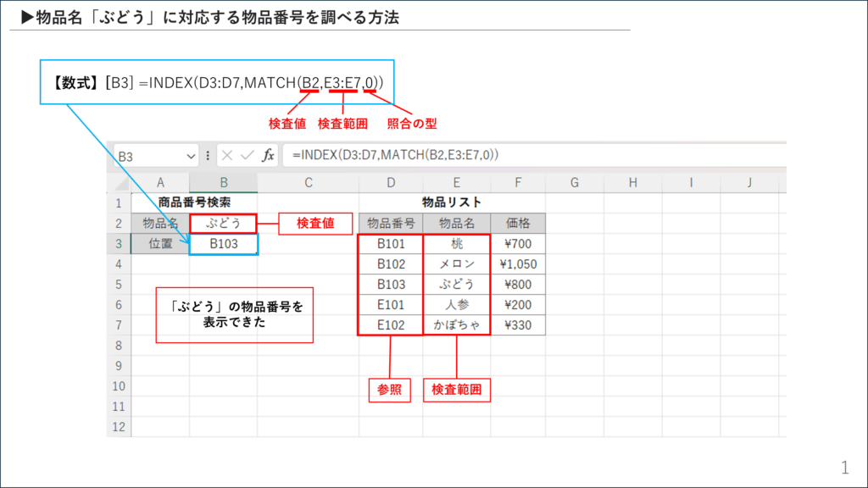868x488 pixels.
Task: Select the column G header
Action: pos(575,183)
